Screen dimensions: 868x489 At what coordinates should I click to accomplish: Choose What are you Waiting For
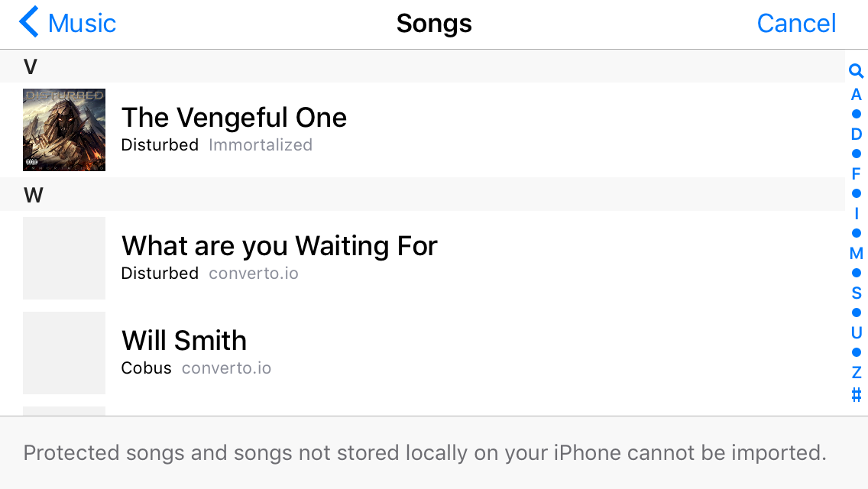point(279,246)
